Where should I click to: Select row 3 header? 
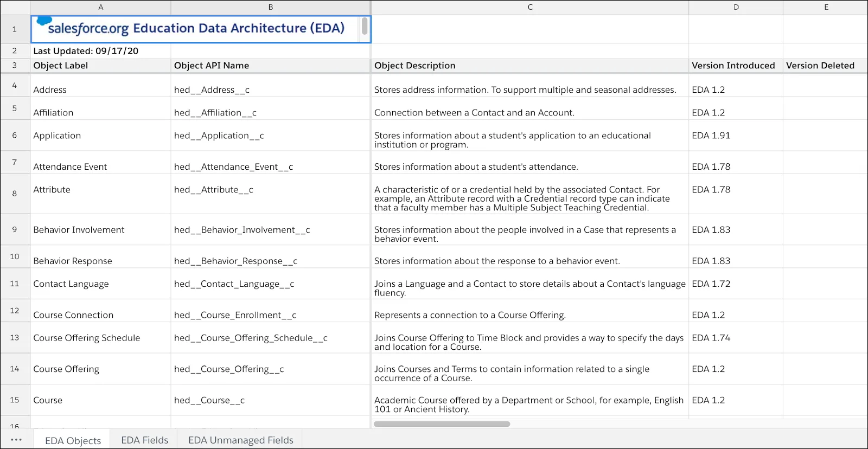15,65
